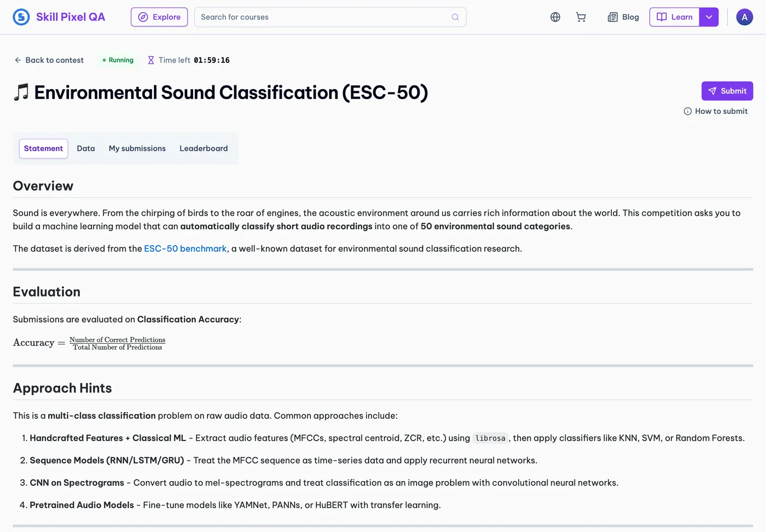
Task: Click the Skill Pixel QA logo icon
Action: coord(21,17)
